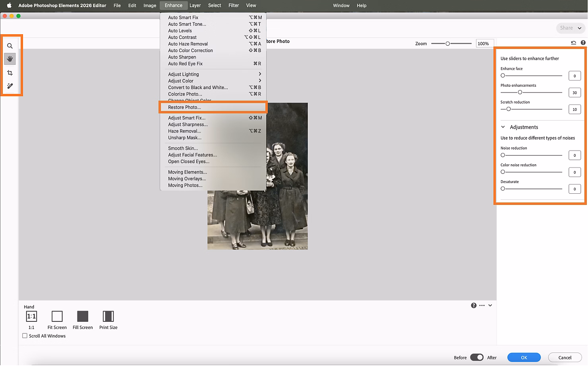Click the Fill Screen view icon

pos(82,316)
